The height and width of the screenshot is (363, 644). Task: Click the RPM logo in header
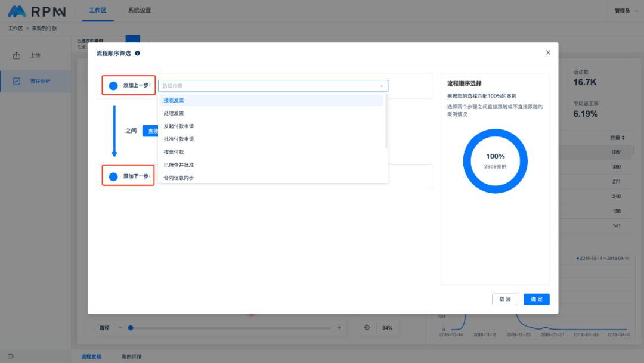(x=36, y=11)
